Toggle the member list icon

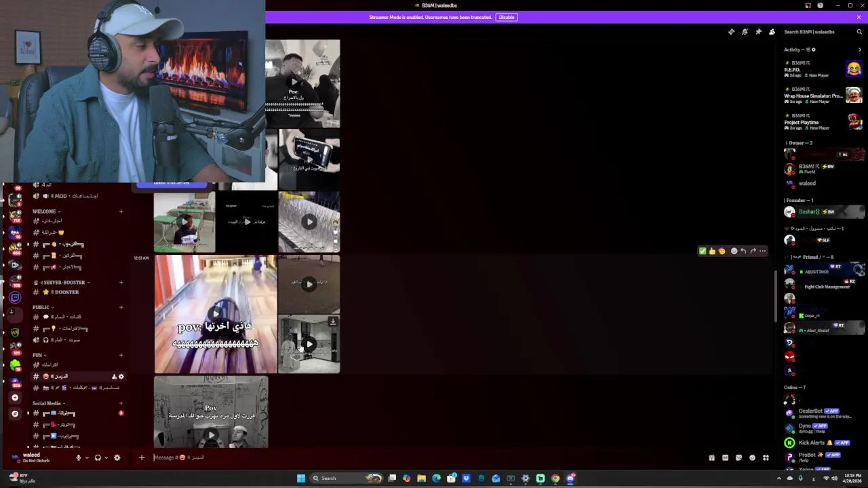772,32
